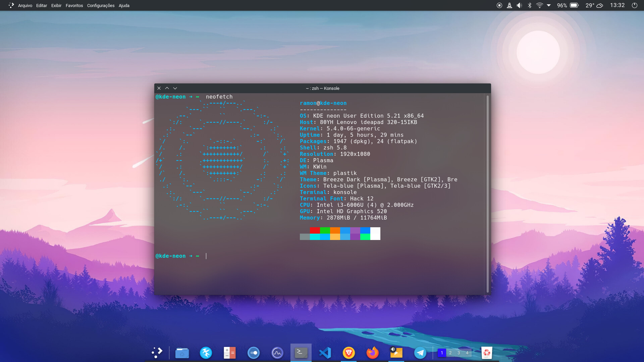Screen dimensions: 644x362
Task: Click the Plasma logo in the top-left panel
Action: [11, 5]
